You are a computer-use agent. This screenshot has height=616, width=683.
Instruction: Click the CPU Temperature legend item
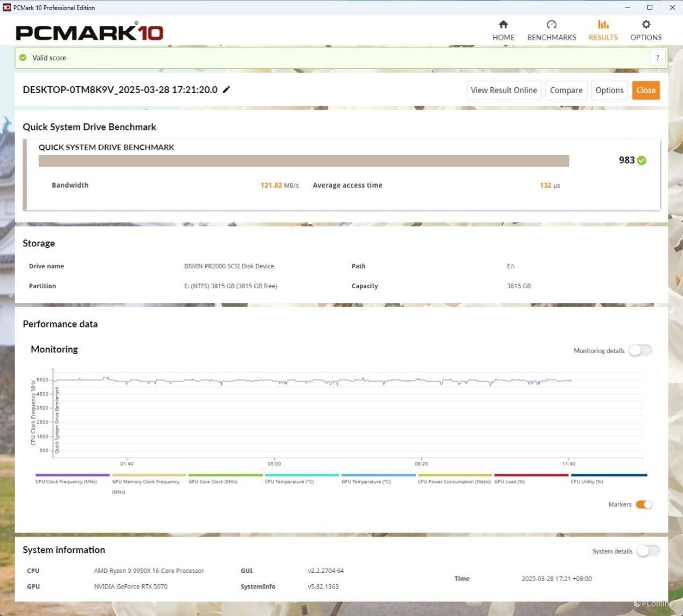(289, 481)
